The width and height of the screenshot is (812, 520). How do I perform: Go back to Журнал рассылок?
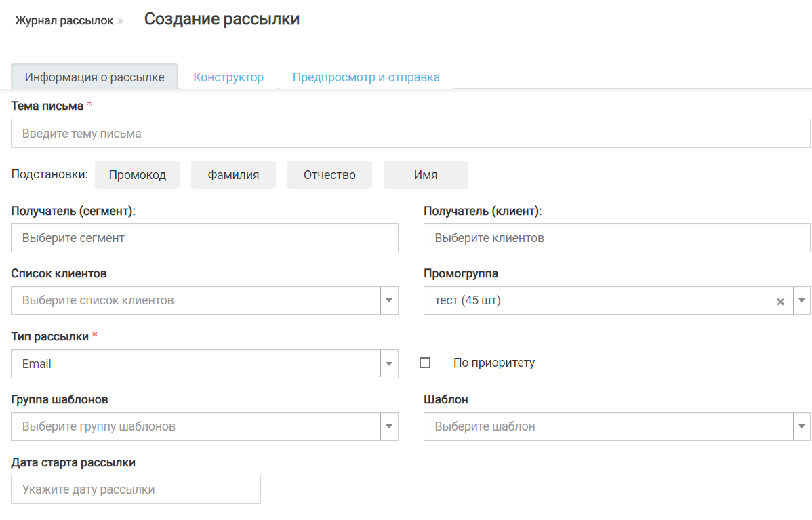(64, 20)
